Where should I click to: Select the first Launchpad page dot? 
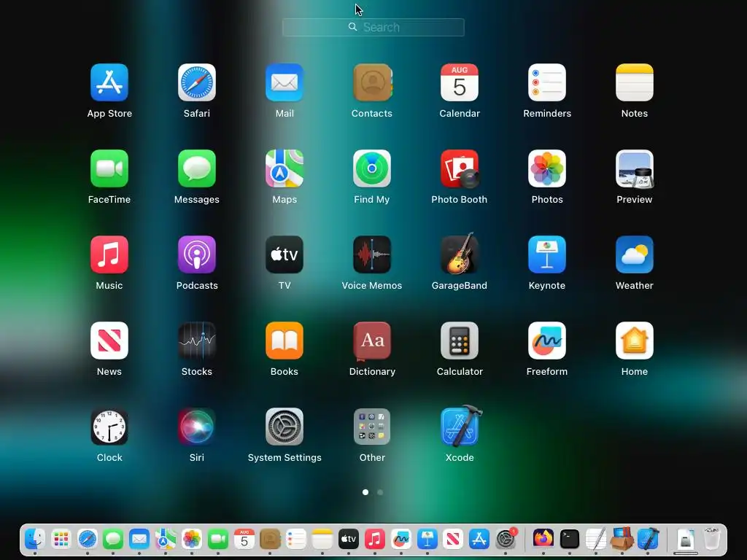[x=365, y=492]
